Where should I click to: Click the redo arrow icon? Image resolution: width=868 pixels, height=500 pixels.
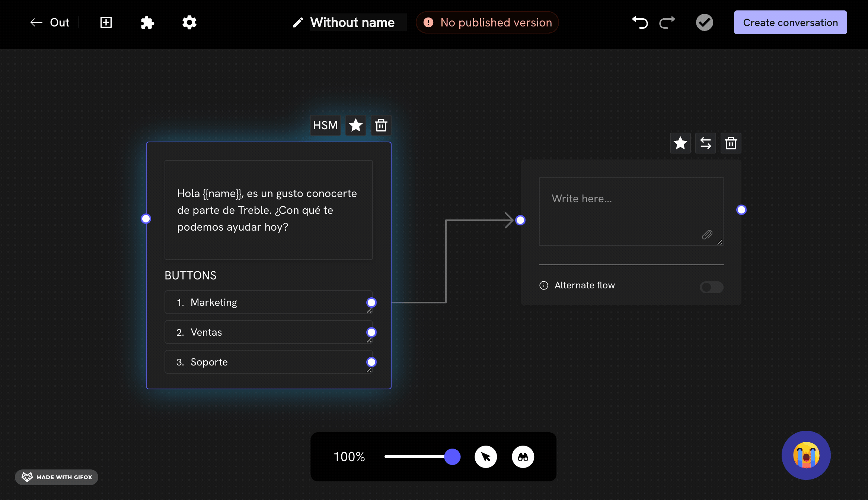(x=667, y=22)
